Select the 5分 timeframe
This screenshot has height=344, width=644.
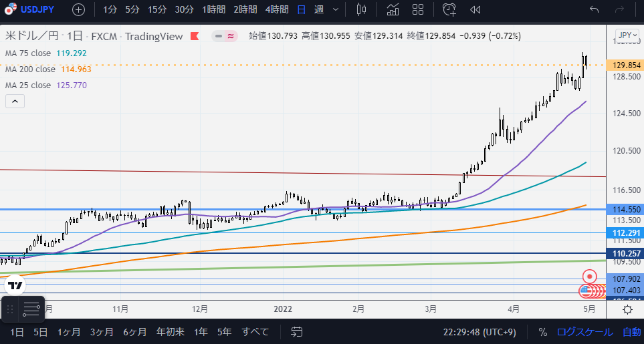tap(132, 10)
